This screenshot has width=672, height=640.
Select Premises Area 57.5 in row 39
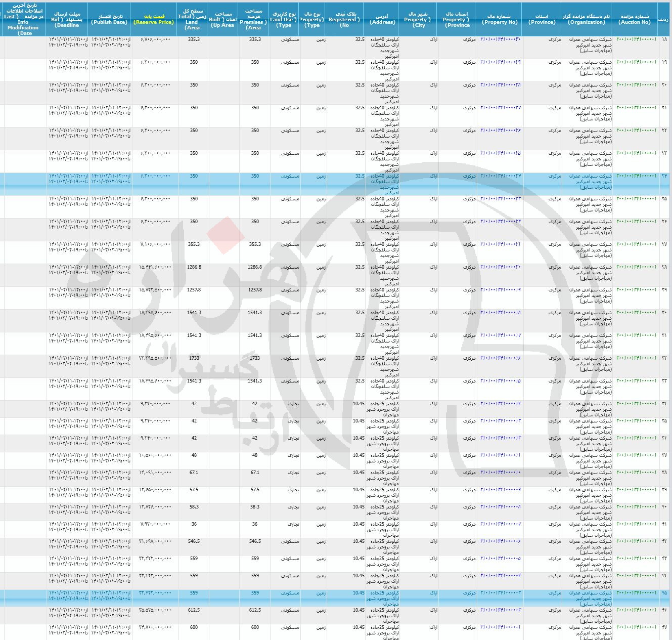255,490
